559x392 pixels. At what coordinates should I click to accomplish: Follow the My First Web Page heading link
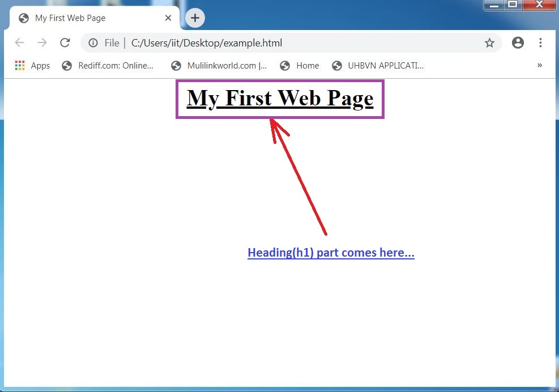280,97
